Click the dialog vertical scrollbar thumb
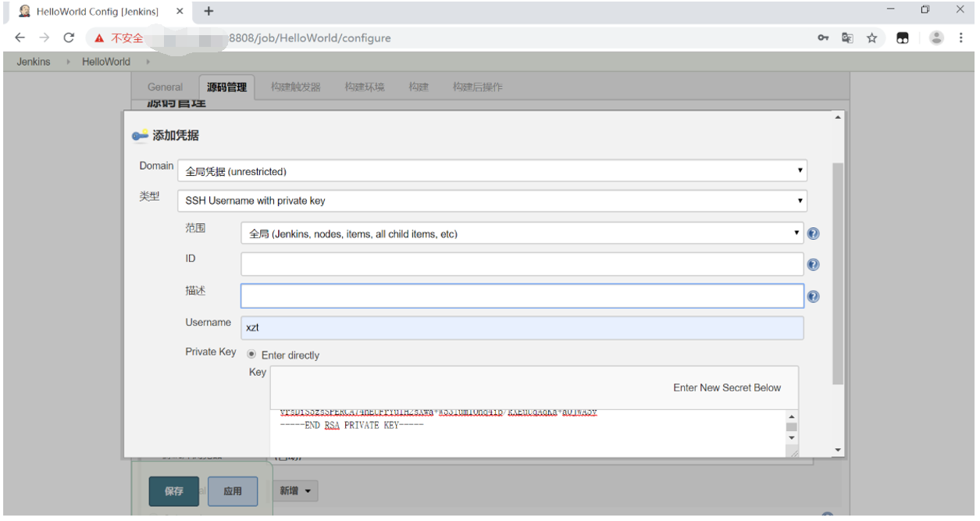This screenshot has width=980, height=521. (838, 273)
